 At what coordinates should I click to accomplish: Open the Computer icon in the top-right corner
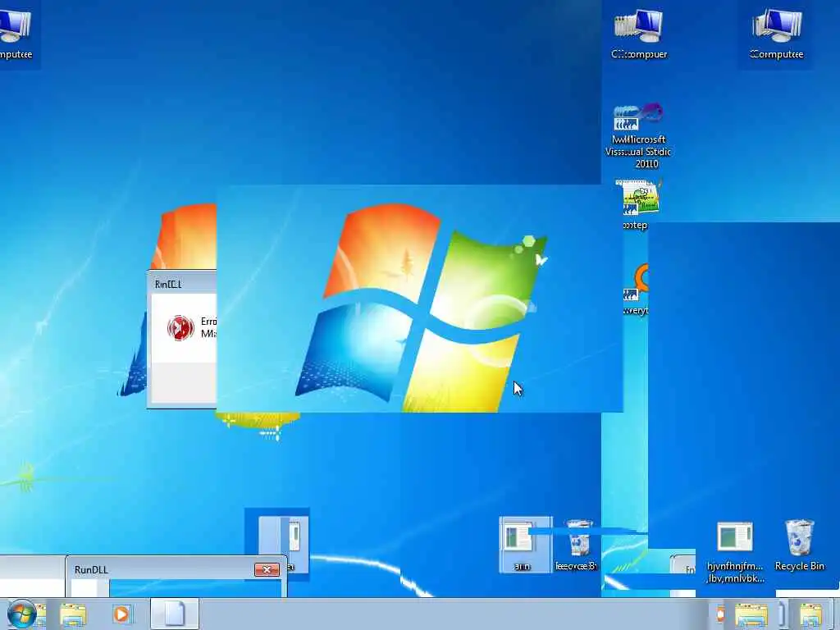point(776,34)
